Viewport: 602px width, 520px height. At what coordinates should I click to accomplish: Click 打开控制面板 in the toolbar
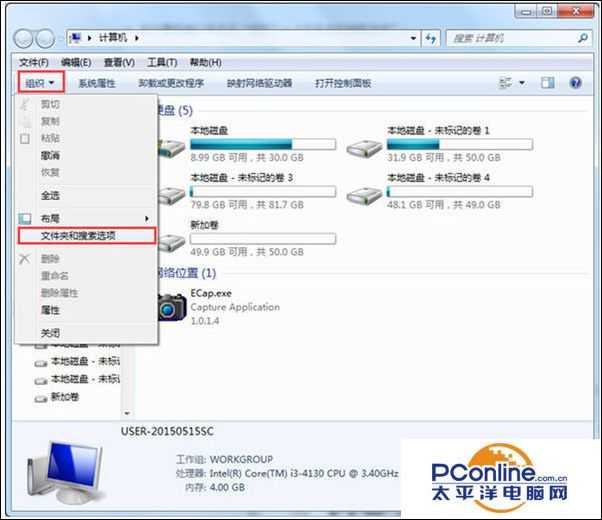click(343, 83)
